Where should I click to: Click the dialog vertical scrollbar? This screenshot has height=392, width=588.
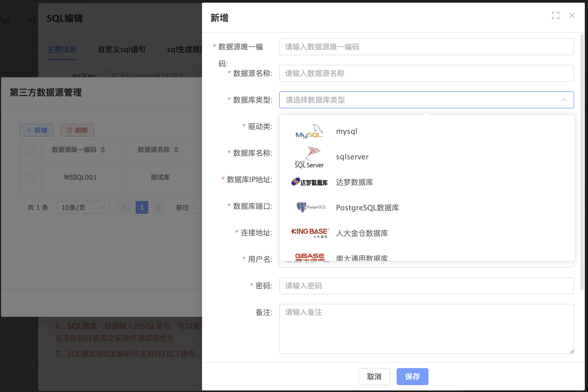(582, 159)
